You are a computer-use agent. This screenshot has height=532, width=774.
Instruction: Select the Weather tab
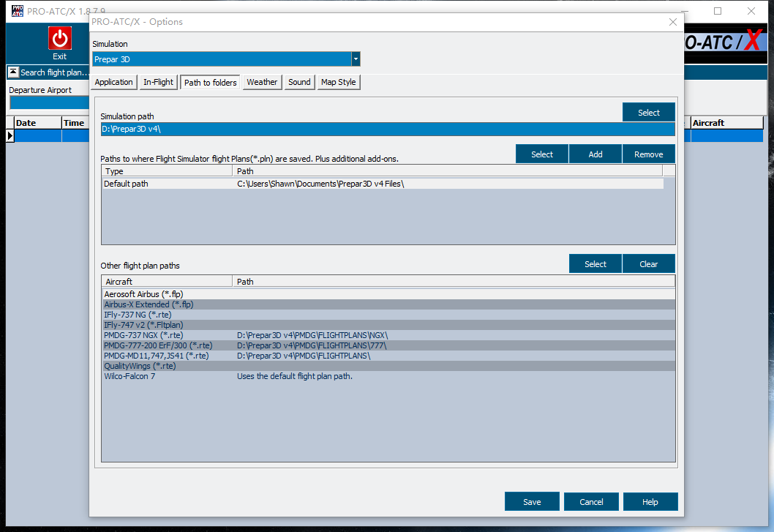(262, 83)
